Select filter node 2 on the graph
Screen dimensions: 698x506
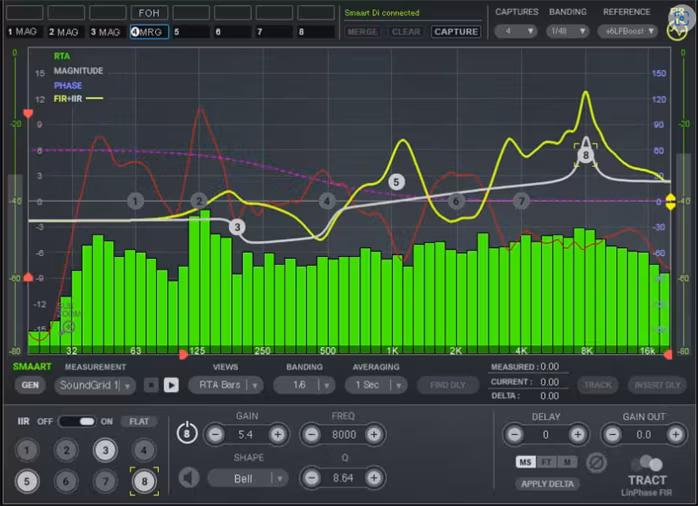click(x=199, y=201)
